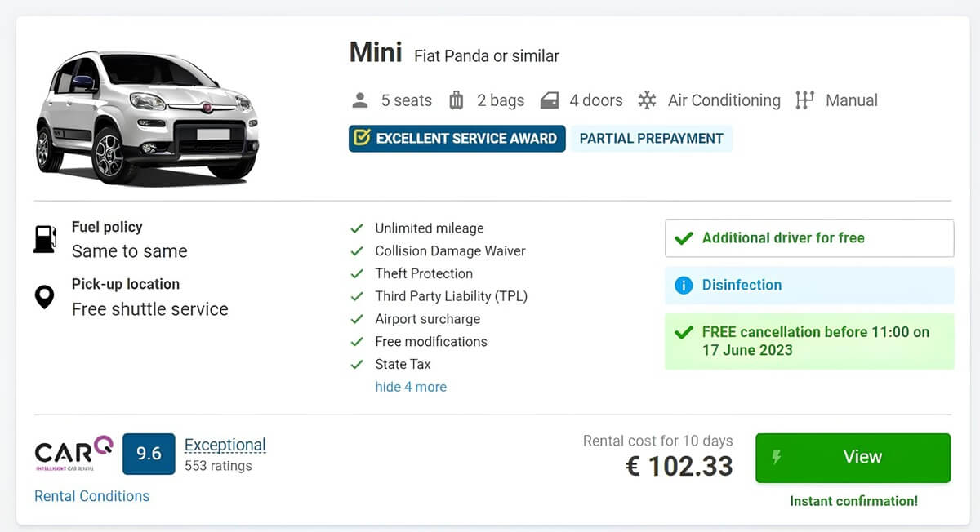This screenshot has height=532, width=980.
Task: Click the 9.6 rating score badge
Action: [x=149, y=454]
